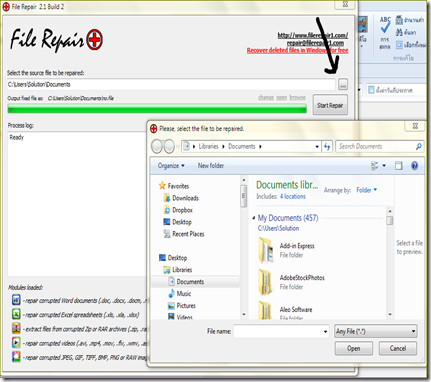Click the Excel spreadsheets module icon

click(16, 314)
